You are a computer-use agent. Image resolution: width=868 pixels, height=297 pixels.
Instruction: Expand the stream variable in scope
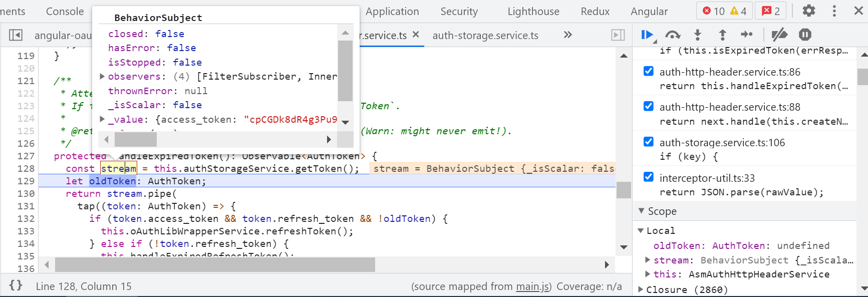(x=648, y=260)
